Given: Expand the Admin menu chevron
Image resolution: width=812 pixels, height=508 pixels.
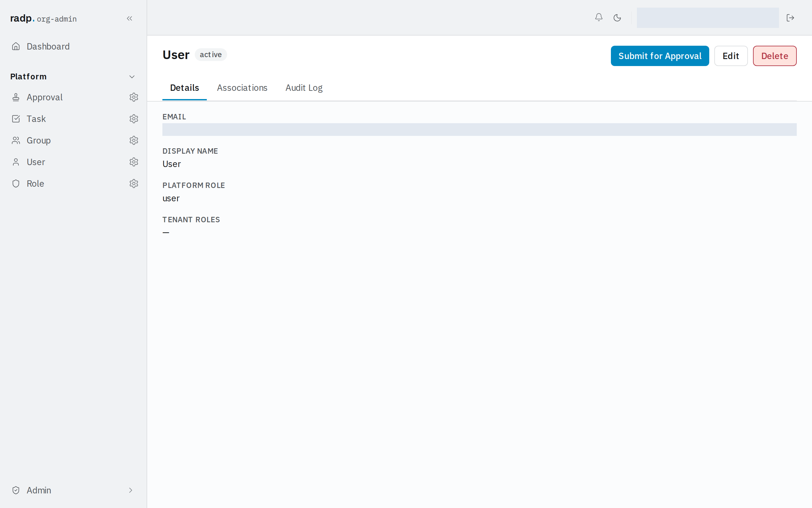Looking at the screenshot, I should (x=131, y=490).
